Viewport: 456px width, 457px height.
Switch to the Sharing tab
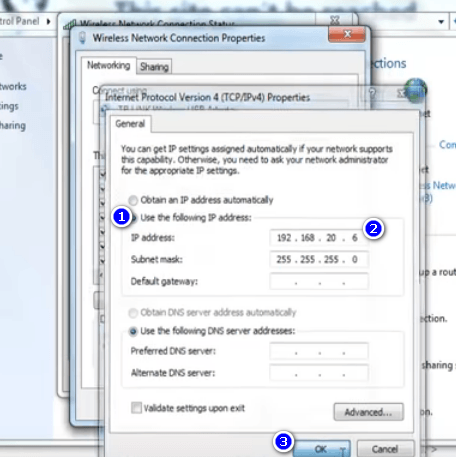(x=154, y=67)
